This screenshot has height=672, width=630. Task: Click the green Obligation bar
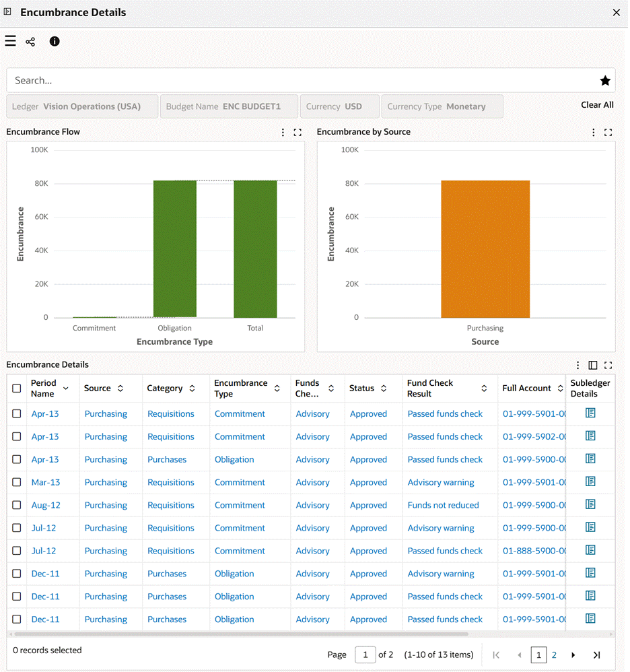[x=175, y=249]
